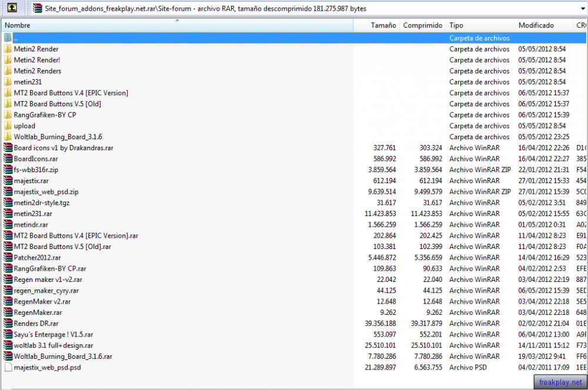This screenshot has height=390, width=588.
Task: Click the upload folder icon
Action: coord(8,126)
